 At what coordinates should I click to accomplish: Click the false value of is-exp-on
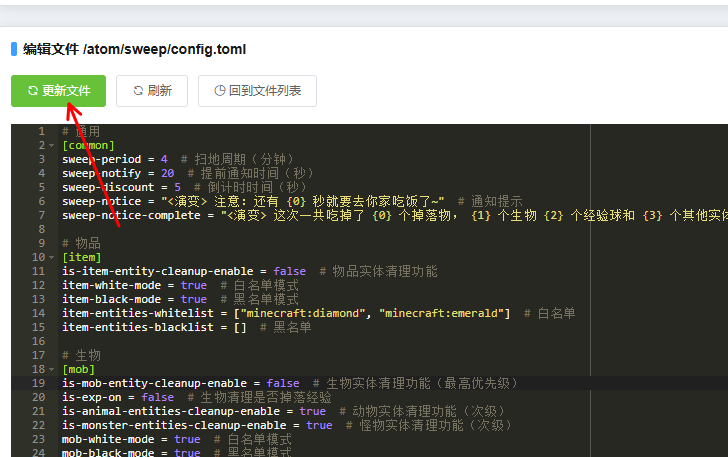click(157, 397)
